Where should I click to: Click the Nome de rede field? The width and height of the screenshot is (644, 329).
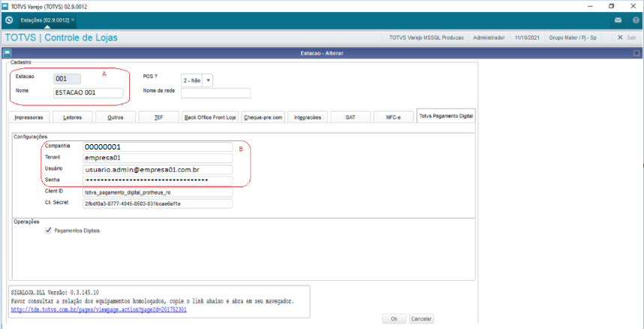click(x=215, y=93)
